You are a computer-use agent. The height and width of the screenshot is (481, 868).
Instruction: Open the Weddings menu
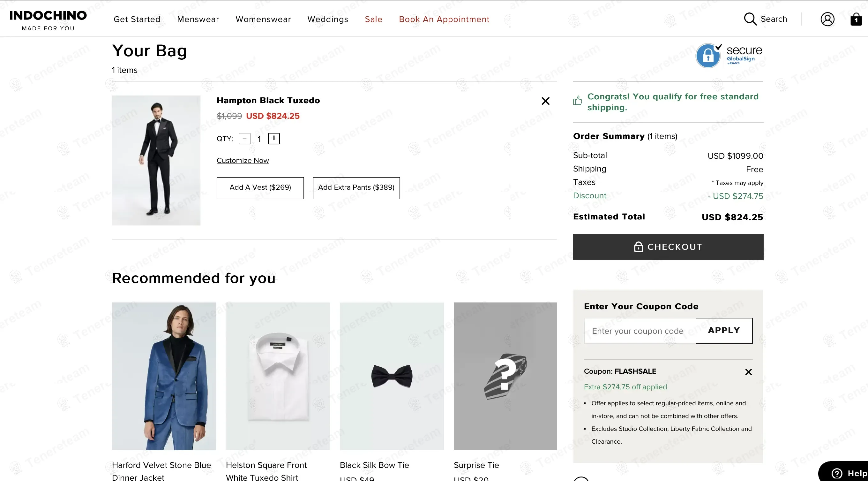[x=328, y=19]
